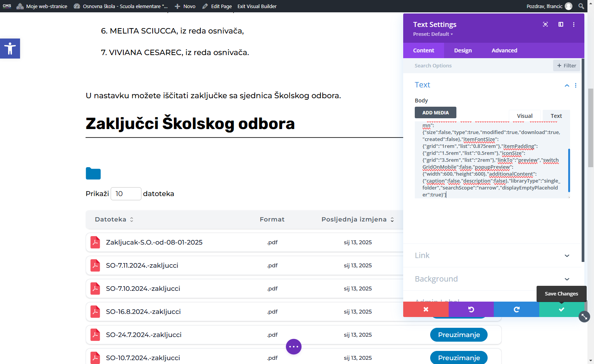The image size is (594, 364).
Task: Collapse the Text section chevron
Action: [567, 86]
